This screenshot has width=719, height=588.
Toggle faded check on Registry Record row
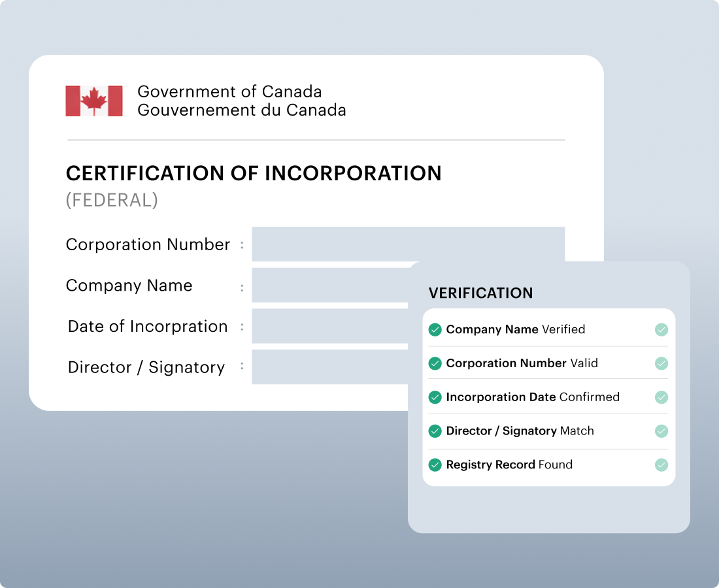(x=661, y=465)
